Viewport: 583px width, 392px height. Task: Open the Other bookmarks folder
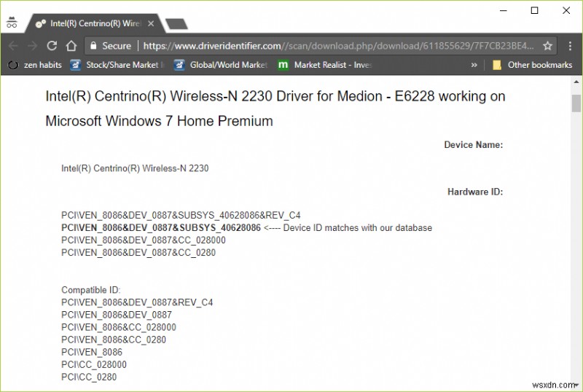(533, 65)
